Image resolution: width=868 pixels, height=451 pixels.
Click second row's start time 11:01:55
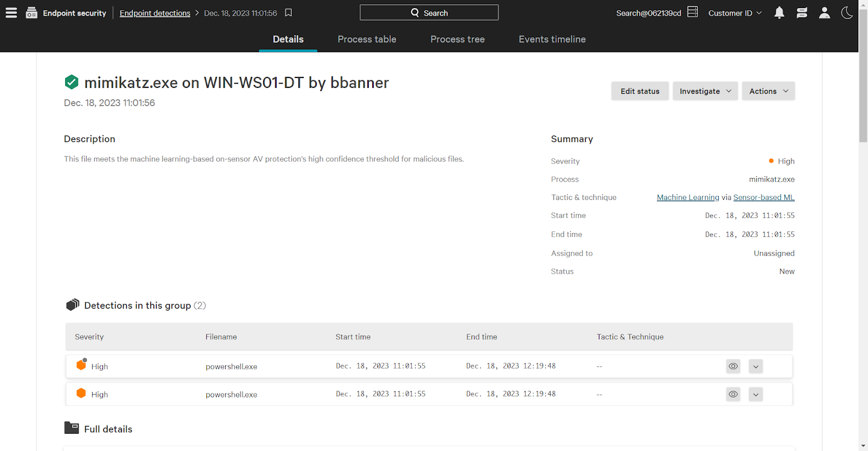380,394
